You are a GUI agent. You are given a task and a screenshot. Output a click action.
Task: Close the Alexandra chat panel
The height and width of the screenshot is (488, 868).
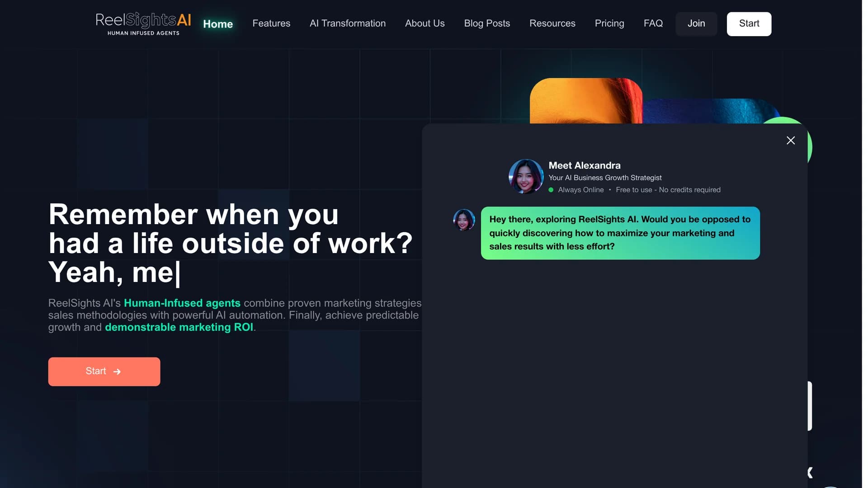[x=791, y=141]
